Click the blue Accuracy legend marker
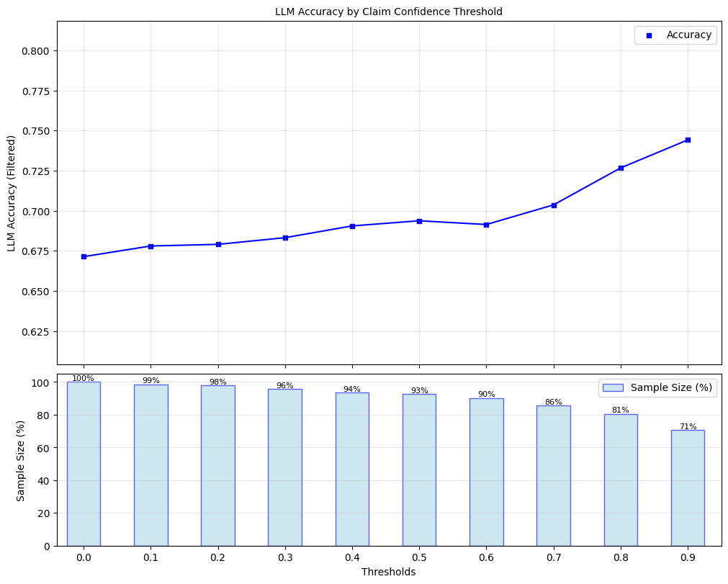This screenshot has width=728, height=584. tap(648, 35)
